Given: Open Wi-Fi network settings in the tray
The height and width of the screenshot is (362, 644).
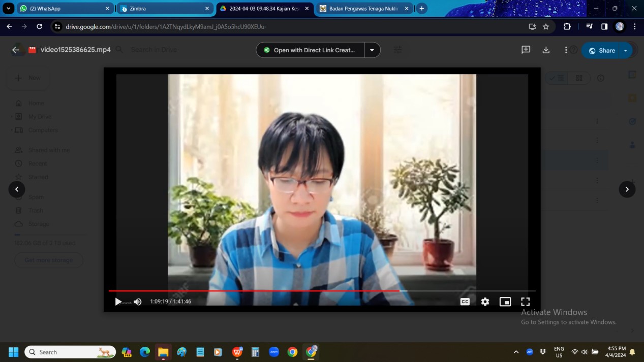Looking at the screenshot, I should 575,352.
